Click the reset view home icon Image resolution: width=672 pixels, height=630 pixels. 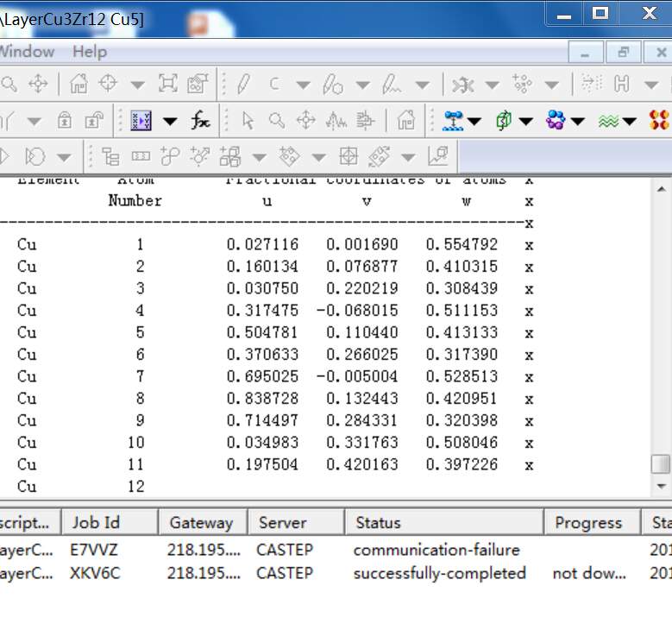[x=79, y=84]
